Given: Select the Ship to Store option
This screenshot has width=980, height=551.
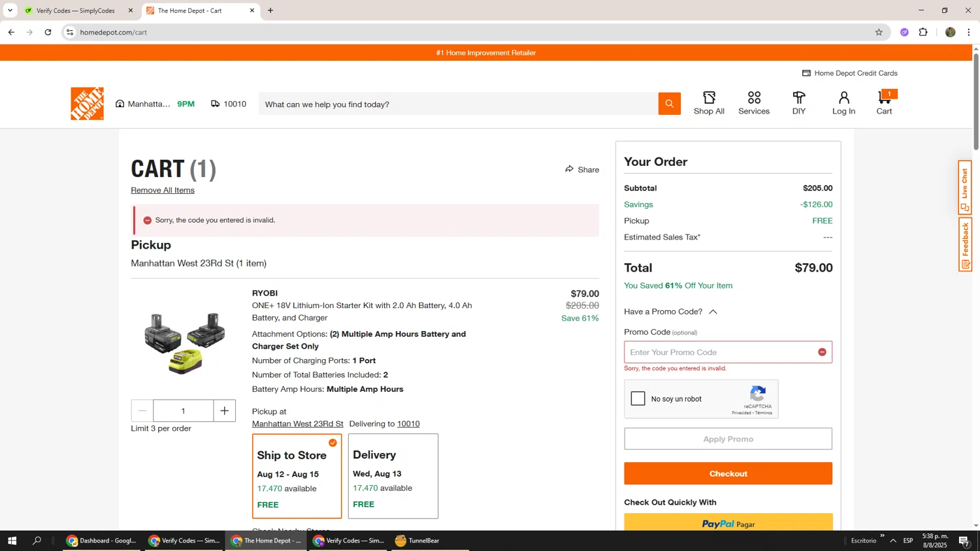Looking at the screenshot, I should (x=297, y=476).
